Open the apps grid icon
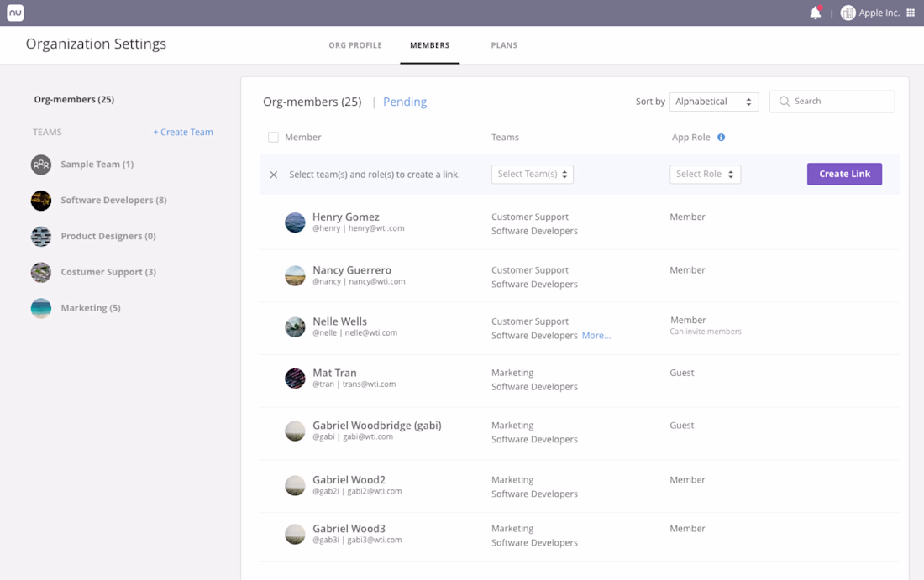Screen dimensions: 924x580 911,13
